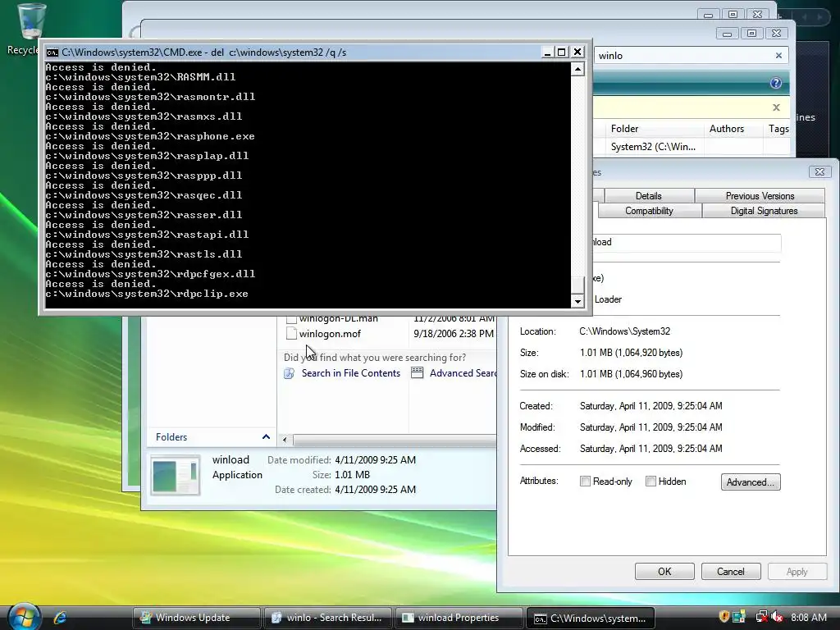Click the Advanced Search icon

[x=418, y=372]
